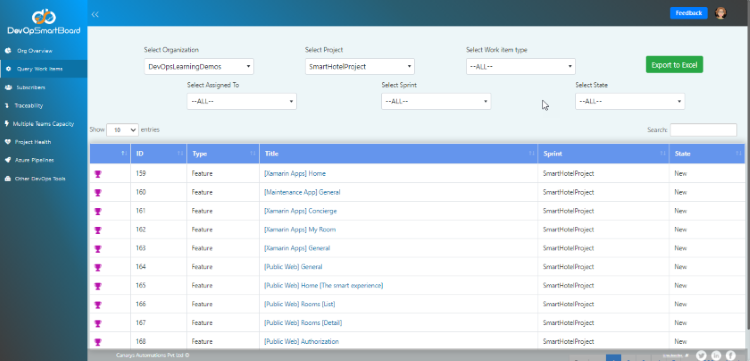Sort the table by Title column
The height and width of the screenshot is (361, 750).
(398, 154)
